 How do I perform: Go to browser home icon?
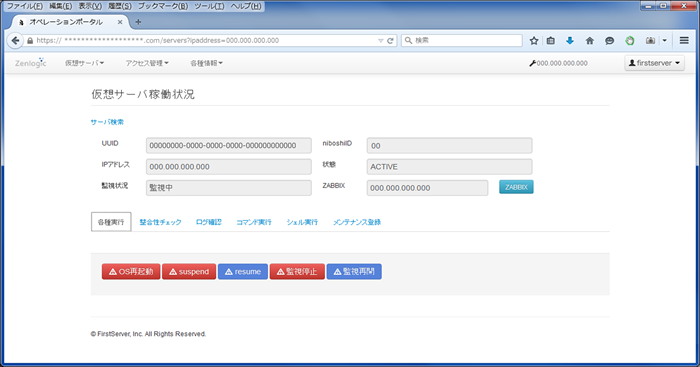coord(590,41)
